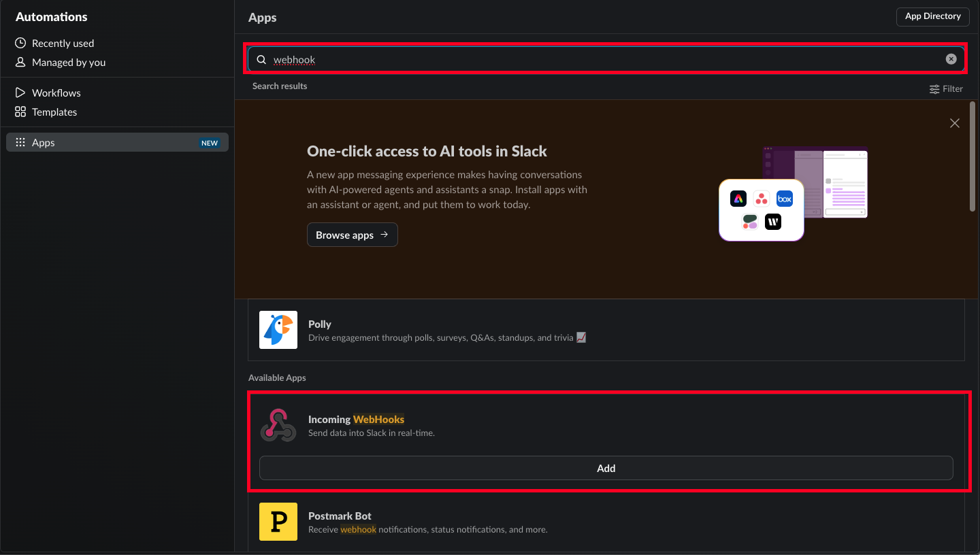Click the magnifying glass search icon
980x555 pixels.
[x=261, y=59]
